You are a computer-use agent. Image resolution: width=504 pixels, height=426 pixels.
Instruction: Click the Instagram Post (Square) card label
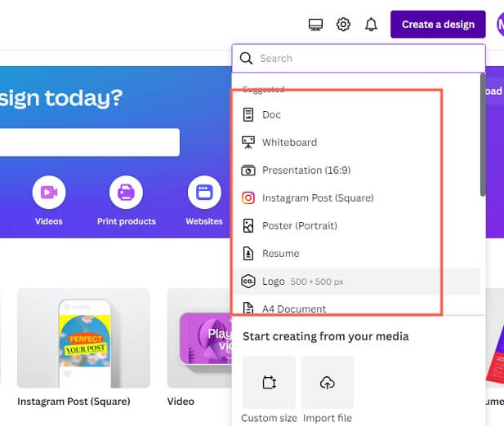[74, 402]
